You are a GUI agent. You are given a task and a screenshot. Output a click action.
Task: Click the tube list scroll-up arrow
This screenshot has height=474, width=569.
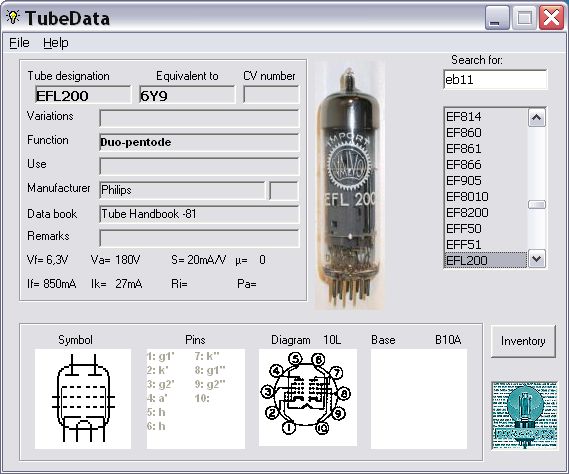[x=537, y=118]
